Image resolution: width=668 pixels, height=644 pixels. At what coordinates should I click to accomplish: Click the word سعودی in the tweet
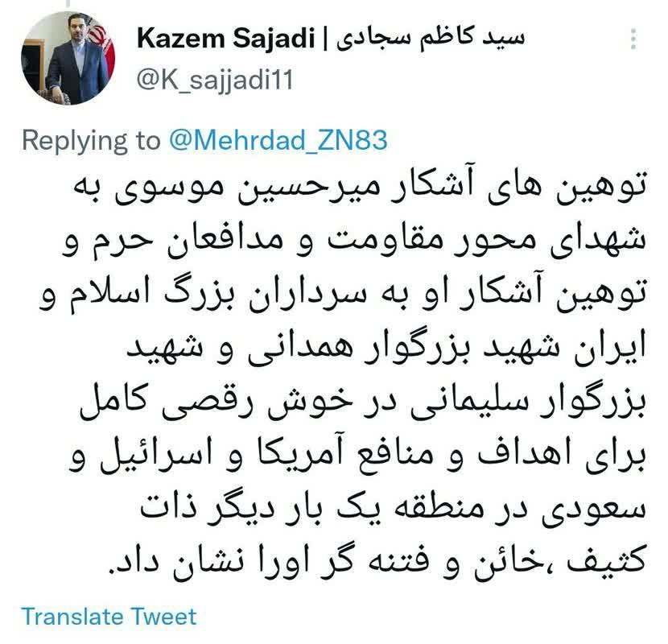point(594,510)
